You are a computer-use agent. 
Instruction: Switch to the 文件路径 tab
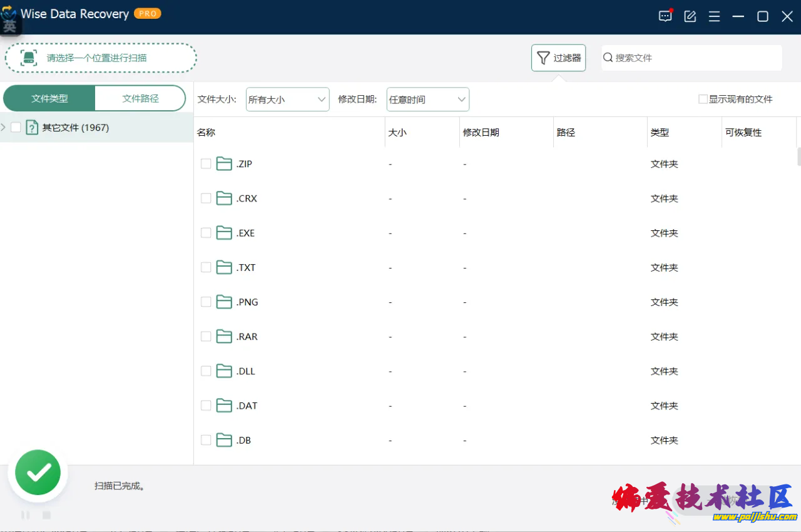coord(140,98)
